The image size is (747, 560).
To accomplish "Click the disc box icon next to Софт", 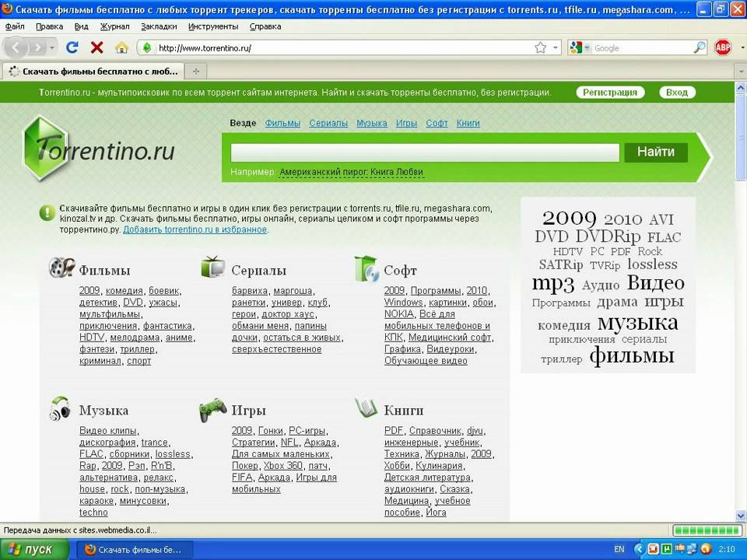I will (366, 270).
